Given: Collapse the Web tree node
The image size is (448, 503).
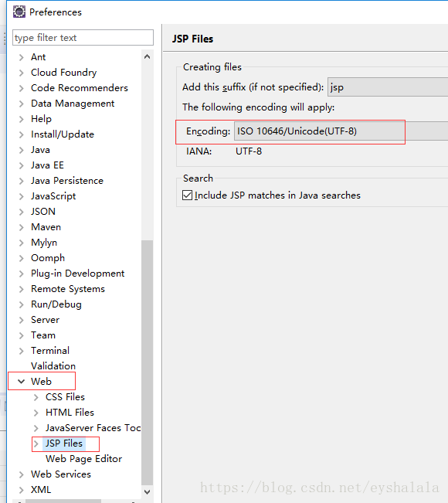Looking at the screenshot, I should click(x=21, y=382).
